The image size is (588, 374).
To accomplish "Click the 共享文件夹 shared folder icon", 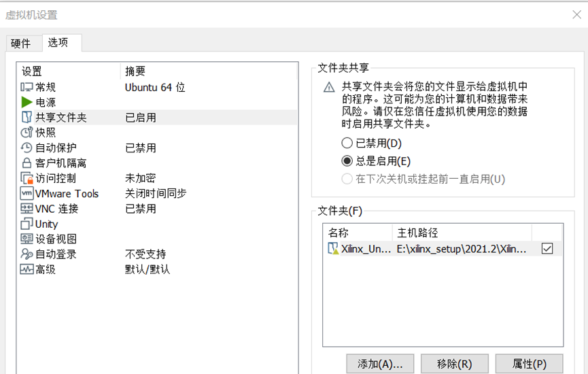I will pyautogui.click(x=27, y=118).
